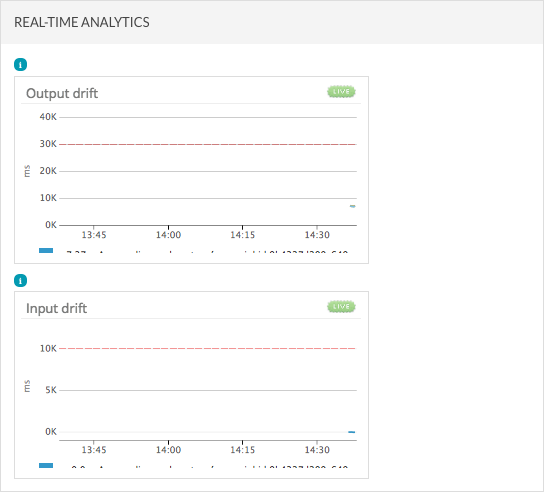The width and height of the screenshot is (544, 492).
Task: Click the LIVE badge on Output drift
Action: click(341, 92)
